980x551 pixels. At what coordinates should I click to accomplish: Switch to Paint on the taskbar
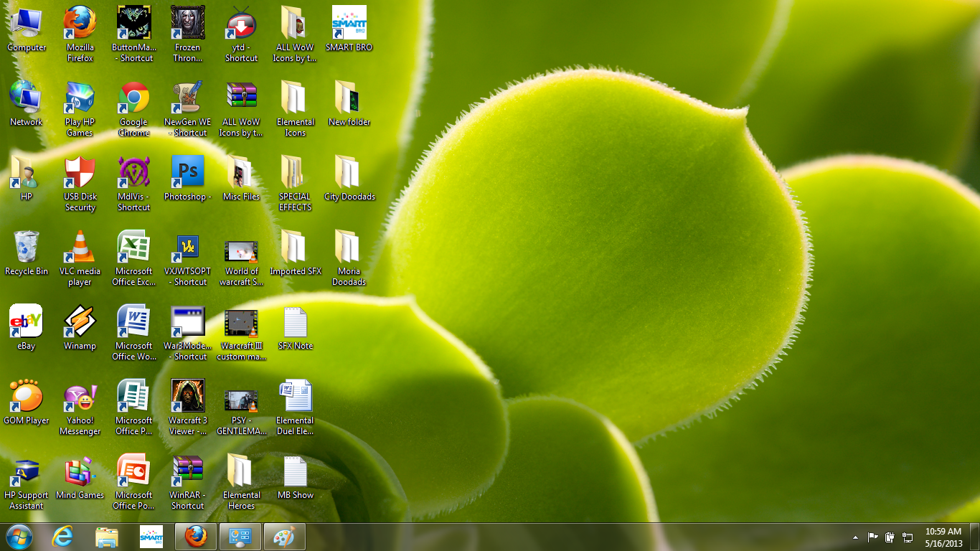pos(285,537)
